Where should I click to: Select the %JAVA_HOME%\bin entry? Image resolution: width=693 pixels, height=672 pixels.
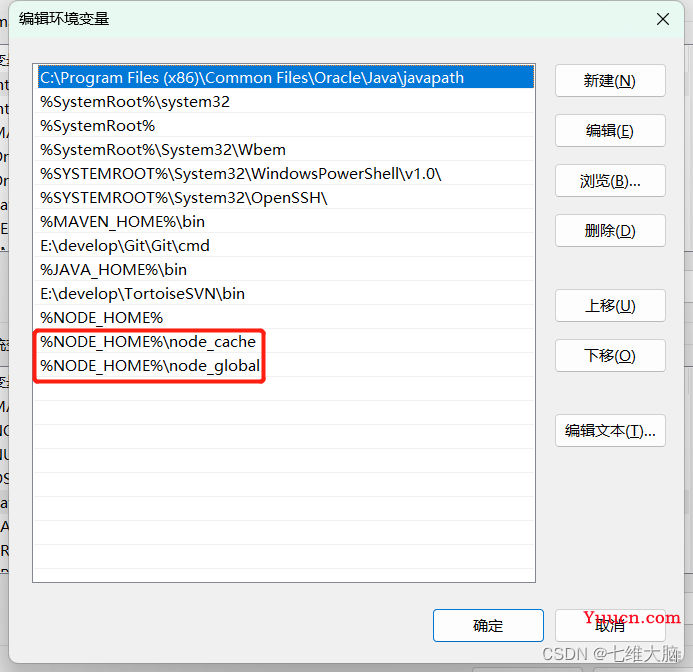coord(284,269)
